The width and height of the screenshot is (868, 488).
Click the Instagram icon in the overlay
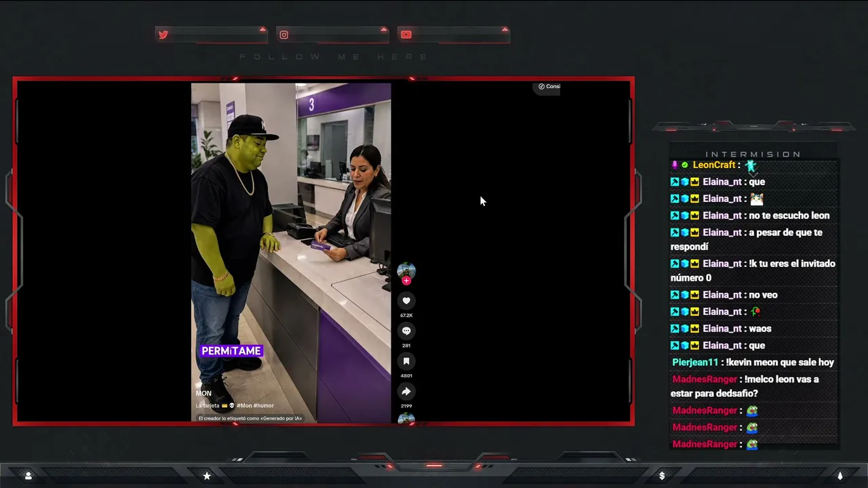click(x=284, y=35)
